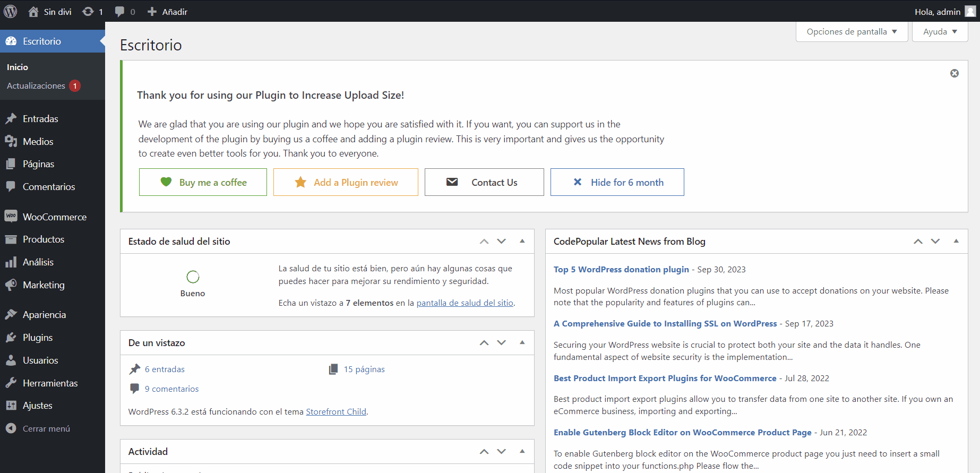This screenshot has width=980, height=473.
Task: Click the Buy me a coffee button
Action: 203,183
